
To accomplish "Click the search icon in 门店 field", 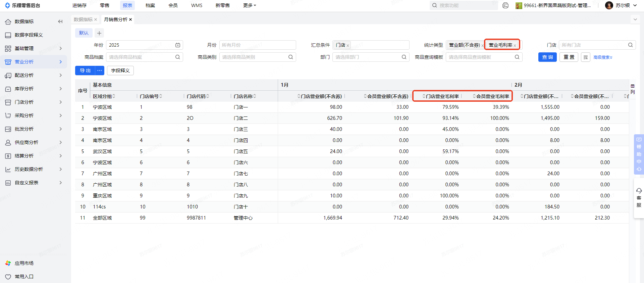I will click(x=631, y=45).
